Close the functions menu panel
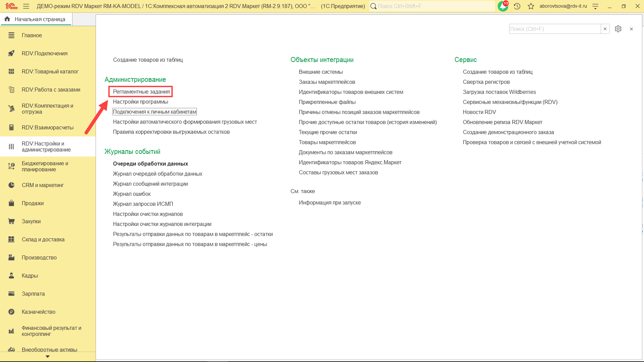Screen dimensions: 644x362 click(631, 29)
